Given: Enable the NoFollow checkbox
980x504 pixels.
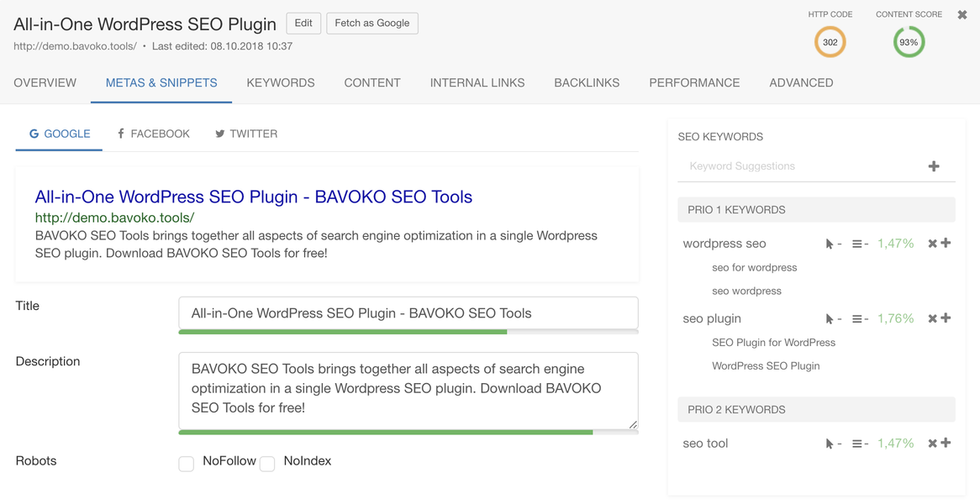Looking at the screenshot, I should pyautogui.click(x=187, y=464).
